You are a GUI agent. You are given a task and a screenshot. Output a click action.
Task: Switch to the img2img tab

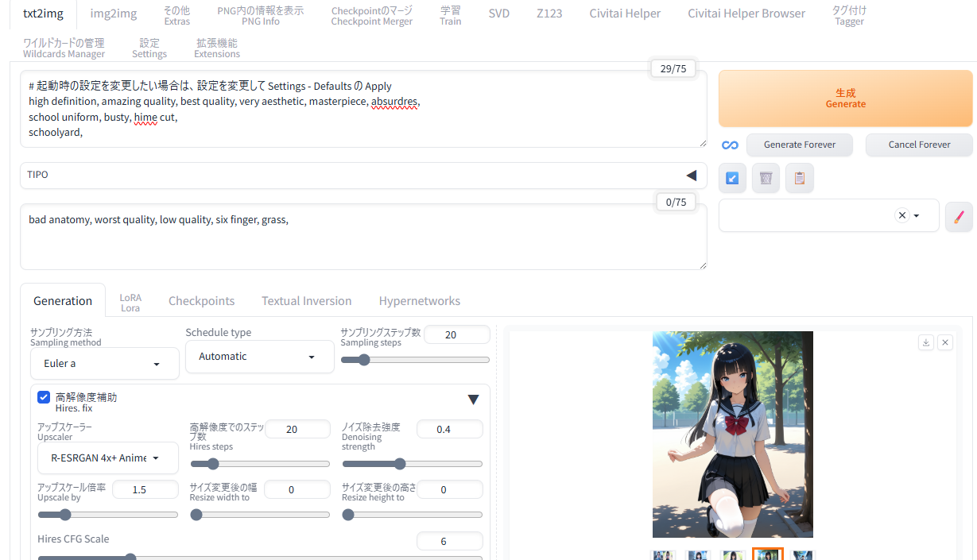[113, 14]
